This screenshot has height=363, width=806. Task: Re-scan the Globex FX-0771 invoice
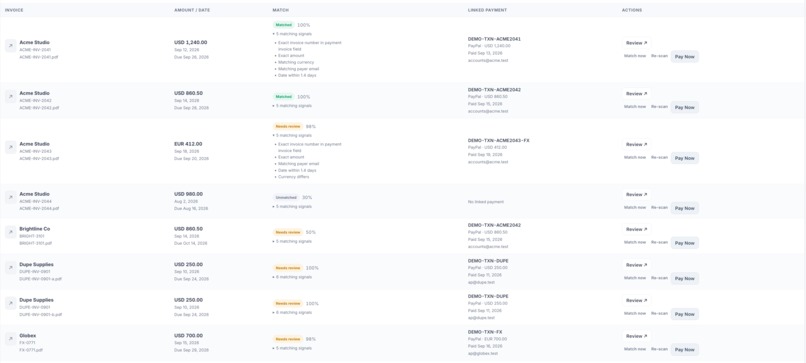(x=660, y=349)
